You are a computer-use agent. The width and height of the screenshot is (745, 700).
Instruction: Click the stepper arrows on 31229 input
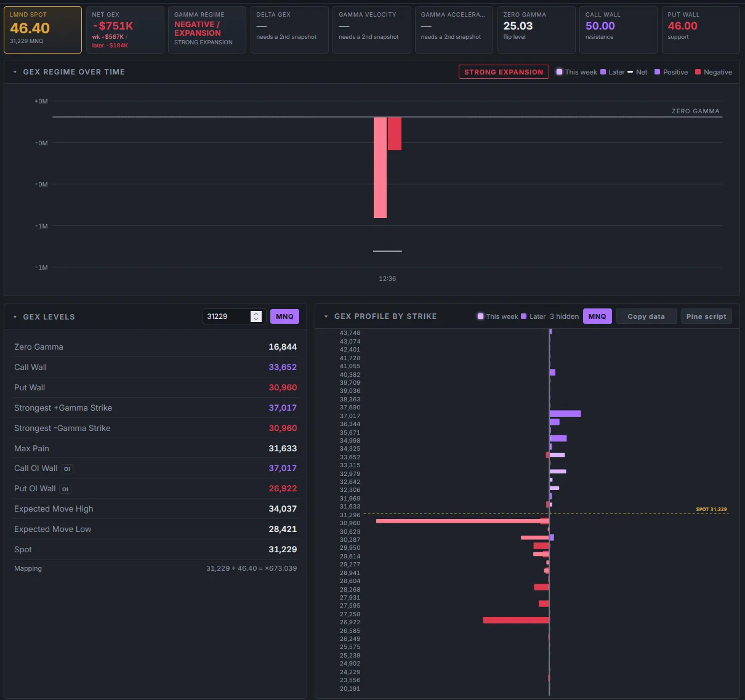click(x=256, y=316)
